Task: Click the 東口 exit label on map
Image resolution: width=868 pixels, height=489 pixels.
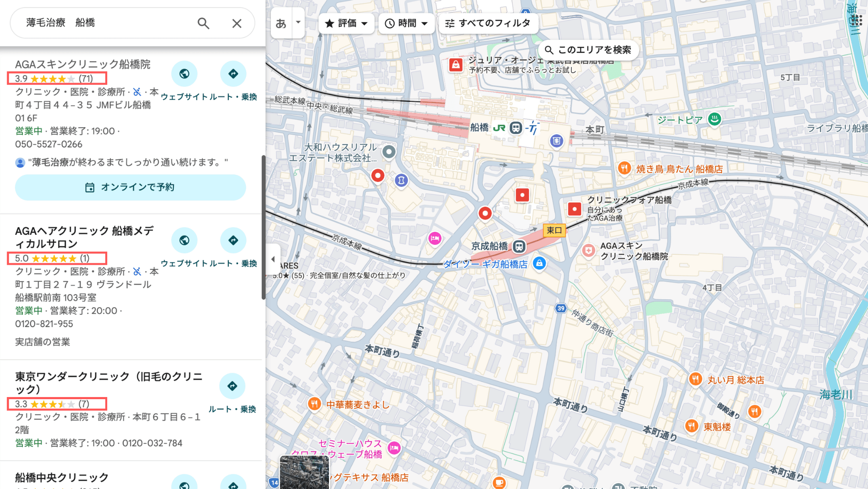Action: point(554,230)
